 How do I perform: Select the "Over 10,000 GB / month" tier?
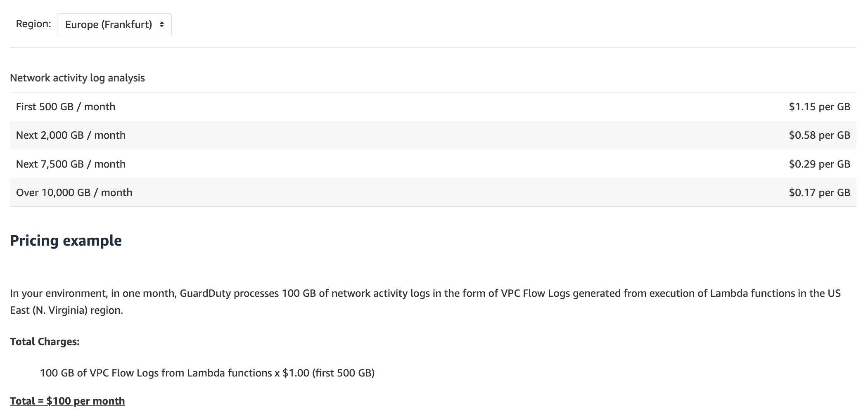coord(74,193)
